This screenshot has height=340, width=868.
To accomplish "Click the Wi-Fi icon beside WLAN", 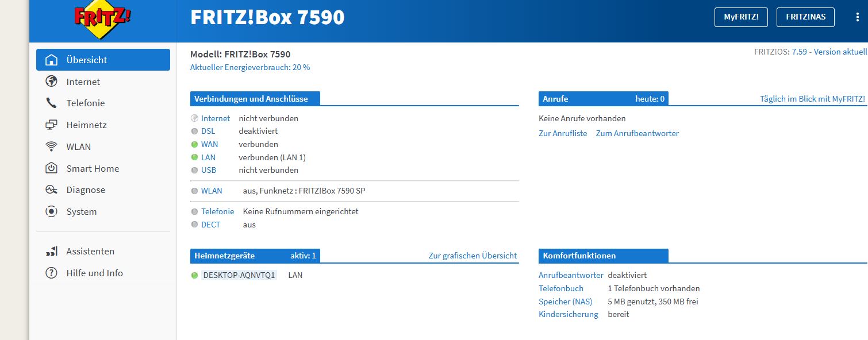I will click(52, 146).
